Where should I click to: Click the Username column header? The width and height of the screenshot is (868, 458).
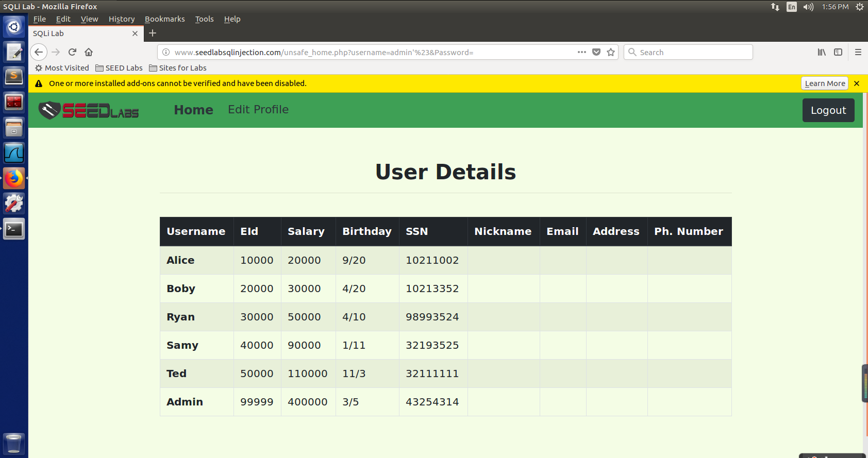click(x=196, y=232)
